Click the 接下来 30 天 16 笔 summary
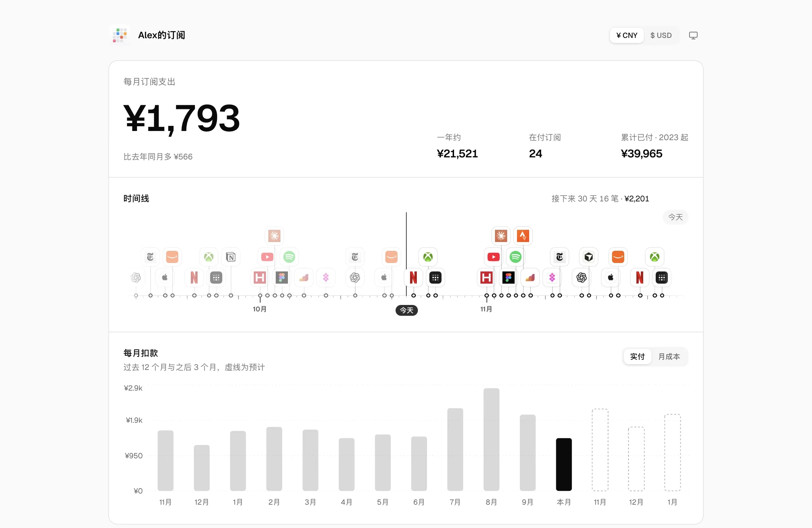 coord(600,199)
